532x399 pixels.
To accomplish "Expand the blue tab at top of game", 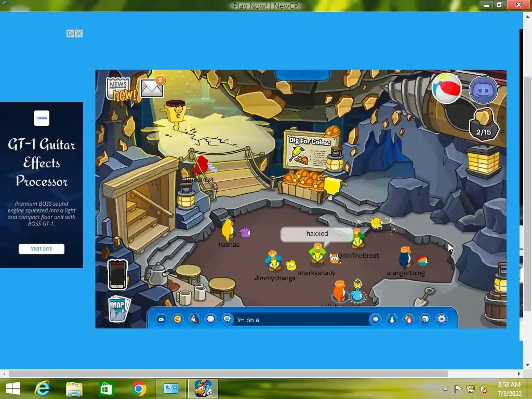I will [x=303, y=74].
